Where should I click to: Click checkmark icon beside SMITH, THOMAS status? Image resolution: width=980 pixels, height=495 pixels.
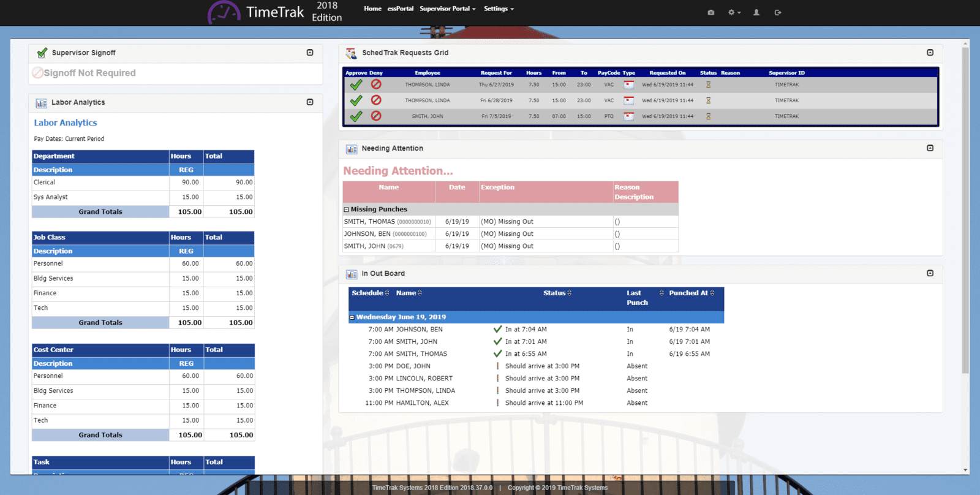pyautogui.click(x=497, y=353)
